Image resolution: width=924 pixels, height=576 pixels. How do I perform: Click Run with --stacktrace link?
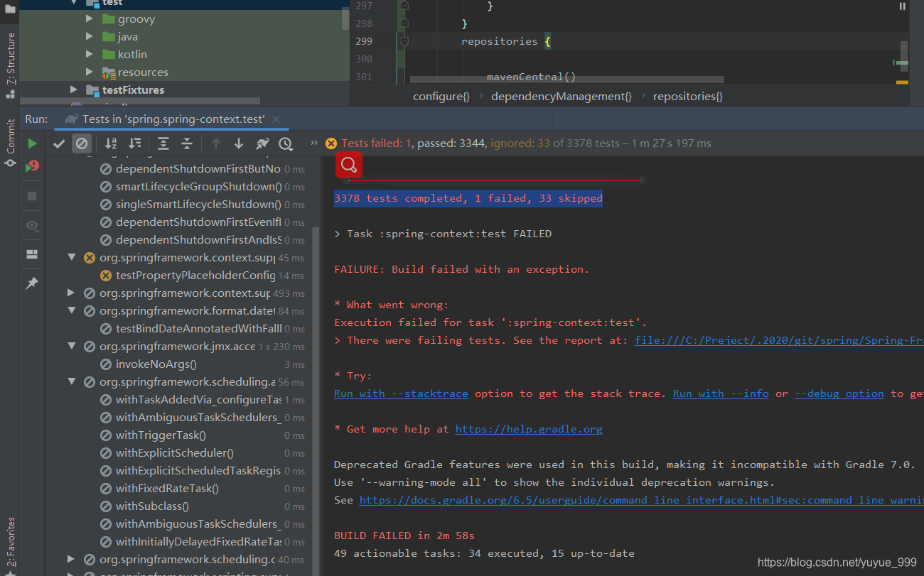[401, 394]
